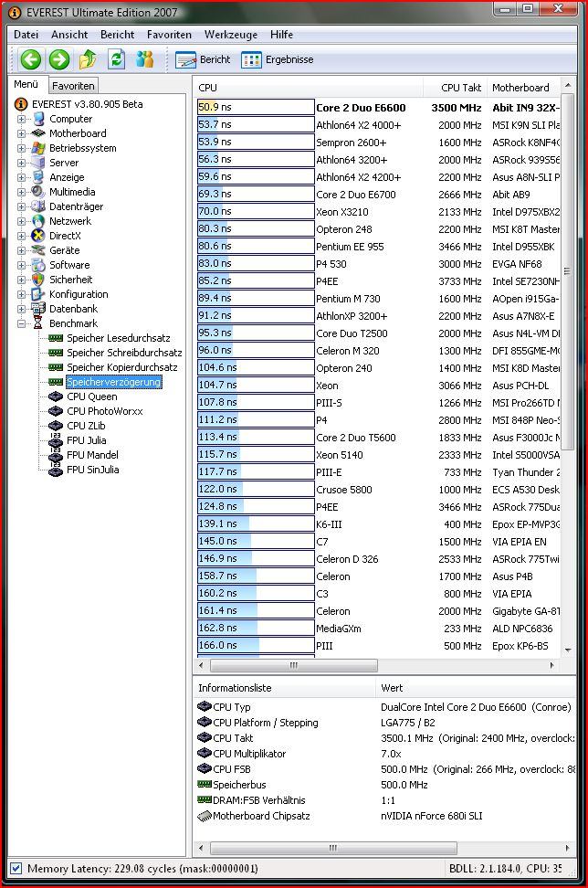Click the Up level toolbar icon

point(88,58)
